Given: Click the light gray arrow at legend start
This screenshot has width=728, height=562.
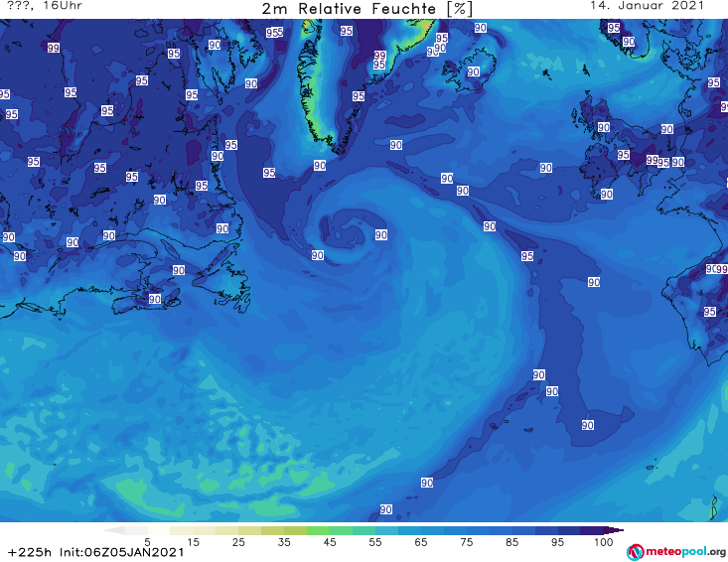Looking at the screenshot, I should click(x=115, y=530).
